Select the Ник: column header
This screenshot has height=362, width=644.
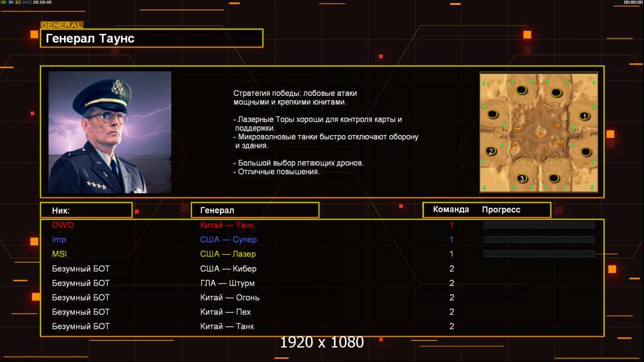point(86,211)
